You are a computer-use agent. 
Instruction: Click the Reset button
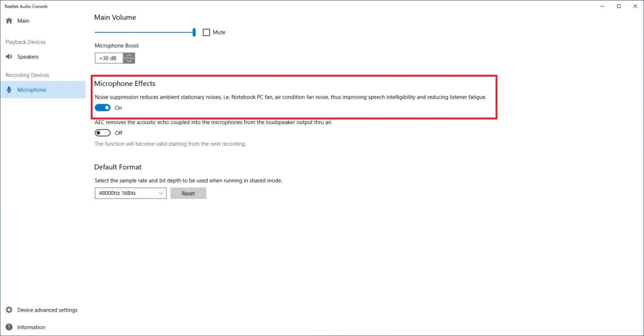coord(188,193)
